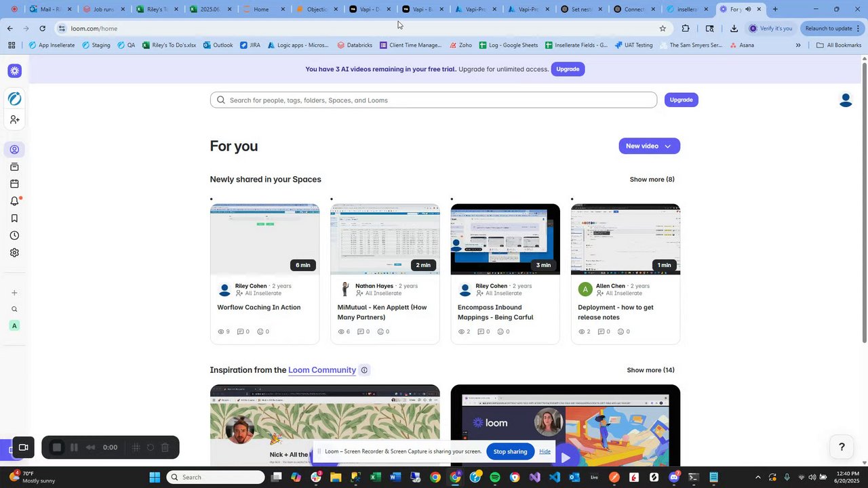Hide the screen sharing notification
The image size is (868, 488).
click(545, 451)
